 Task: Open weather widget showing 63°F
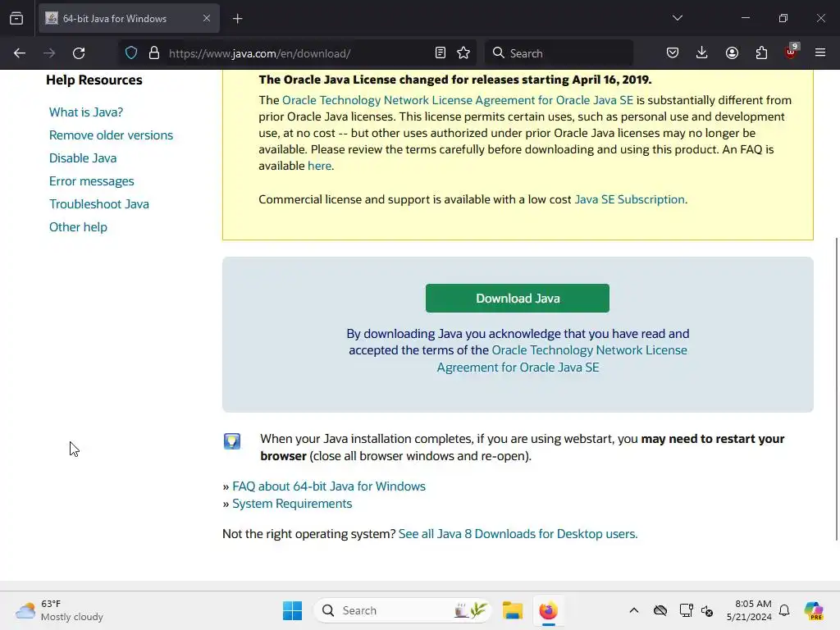point(59,610)
